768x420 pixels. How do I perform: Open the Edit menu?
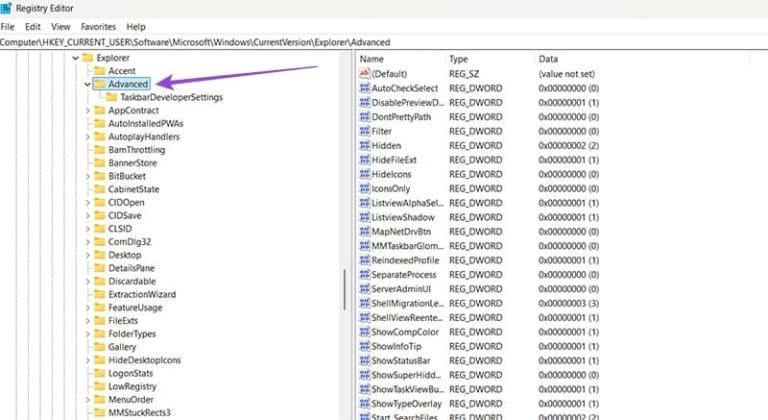pos(33,26)
